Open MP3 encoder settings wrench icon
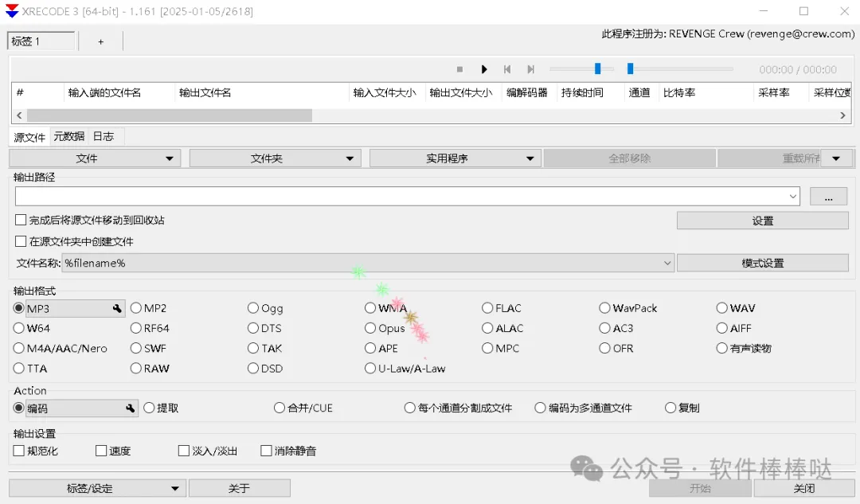This screenshot has height=504, width=860. 117,309
